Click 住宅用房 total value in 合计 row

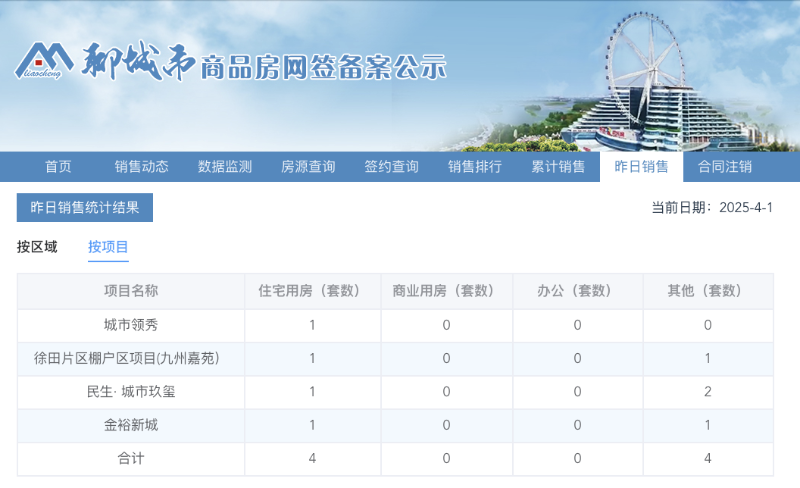click(312, 458)
